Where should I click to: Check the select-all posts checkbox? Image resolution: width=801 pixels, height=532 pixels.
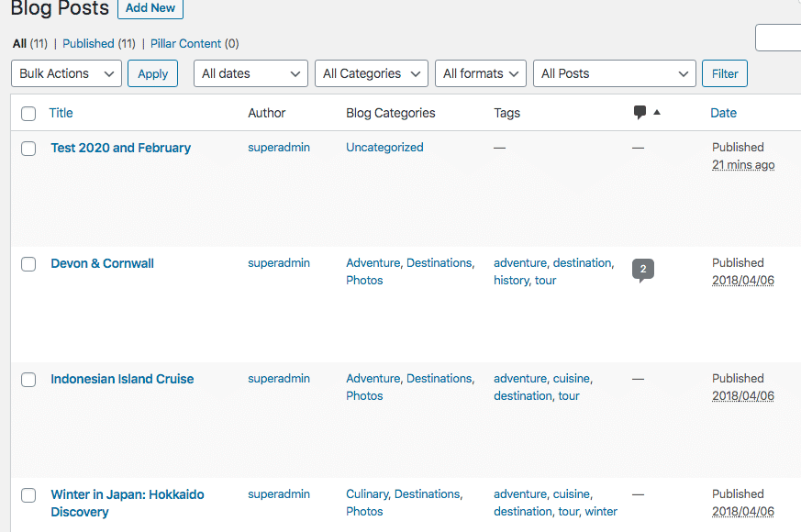click(28, 114)
